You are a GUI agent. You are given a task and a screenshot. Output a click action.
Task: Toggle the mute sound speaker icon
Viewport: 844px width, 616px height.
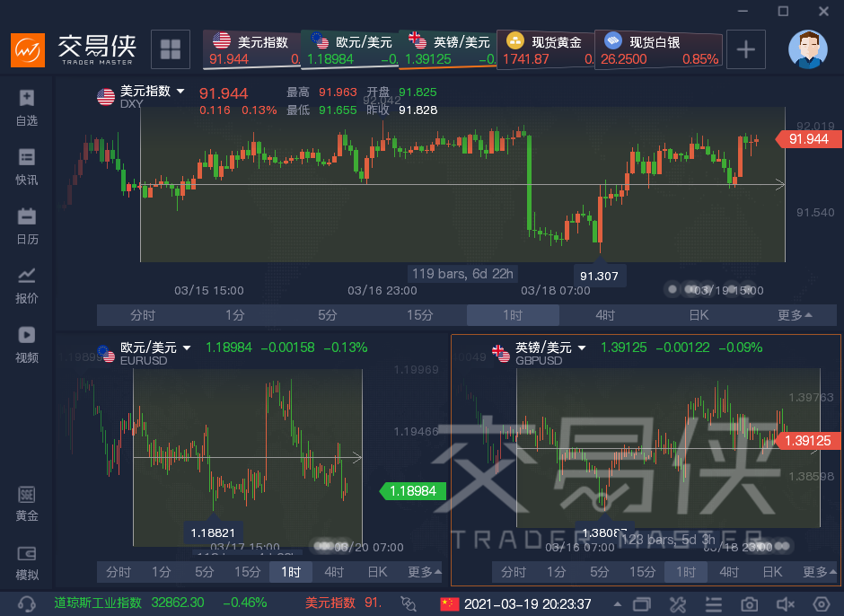pos(786,604)
